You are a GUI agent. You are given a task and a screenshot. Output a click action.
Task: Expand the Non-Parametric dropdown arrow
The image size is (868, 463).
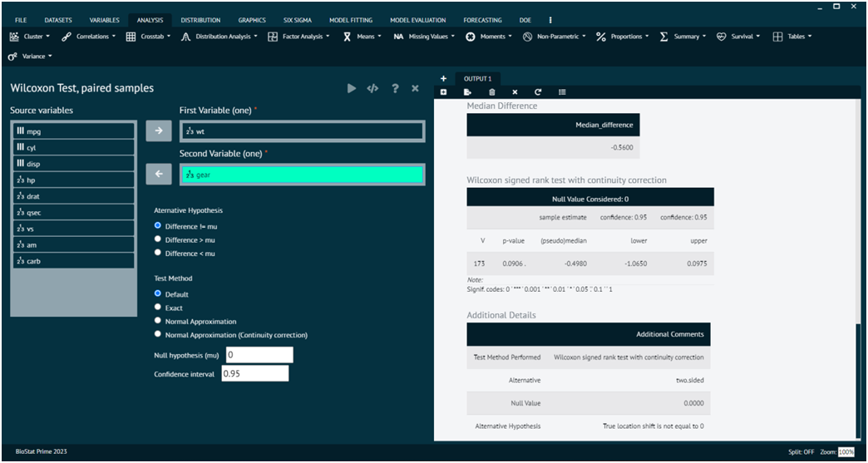click(584, 37)
